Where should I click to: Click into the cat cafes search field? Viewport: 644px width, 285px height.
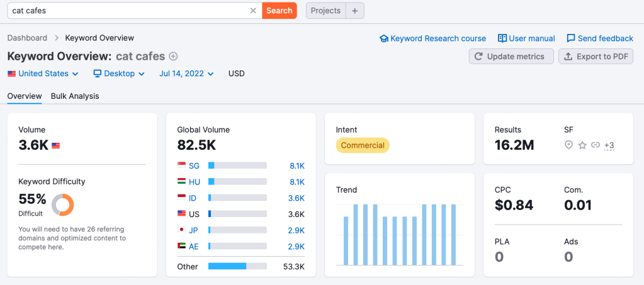click(x=126, y=11)
